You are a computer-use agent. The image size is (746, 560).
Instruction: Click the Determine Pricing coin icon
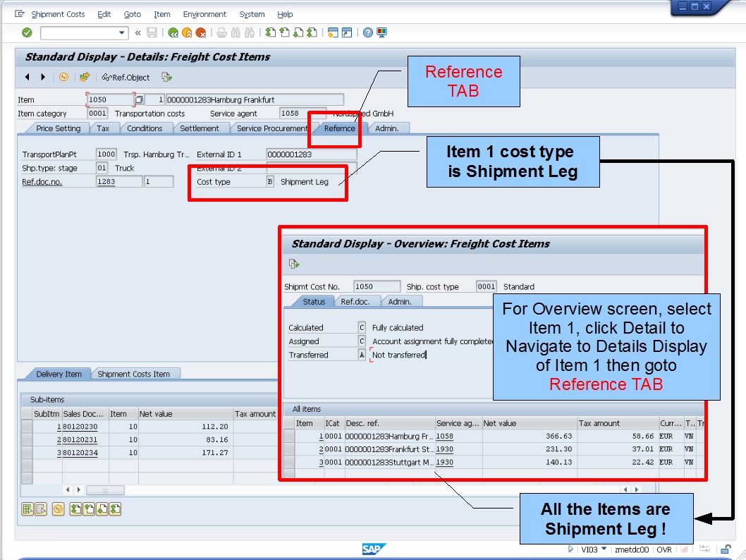(63, 78)
